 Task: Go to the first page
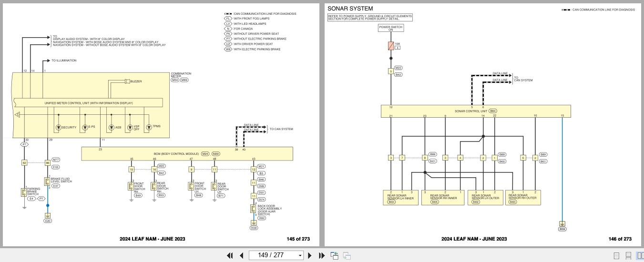pyautogui.click(x=230, y=255)
